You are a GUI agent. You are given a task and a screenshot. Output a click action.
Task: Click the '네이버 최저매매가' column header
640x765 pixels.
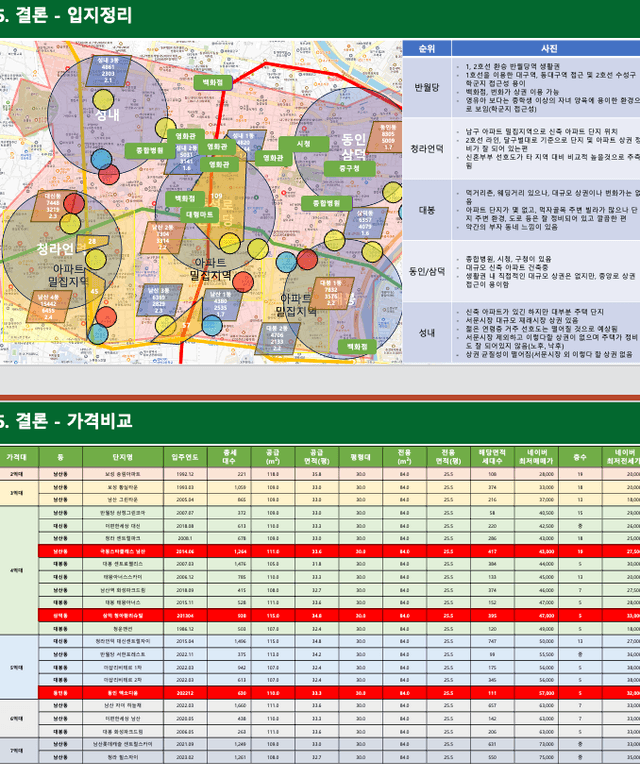pos(536,457)
